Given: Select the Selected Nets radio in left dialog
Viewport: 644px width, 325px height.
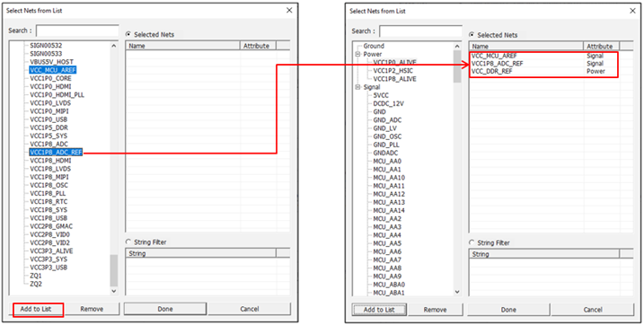Looking at the screenshot, I should point(128,34).
